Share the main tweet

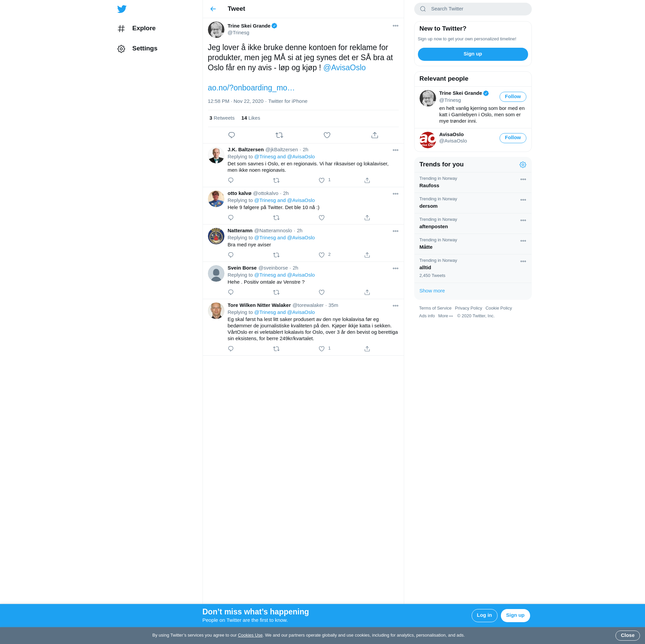point(375,135)
